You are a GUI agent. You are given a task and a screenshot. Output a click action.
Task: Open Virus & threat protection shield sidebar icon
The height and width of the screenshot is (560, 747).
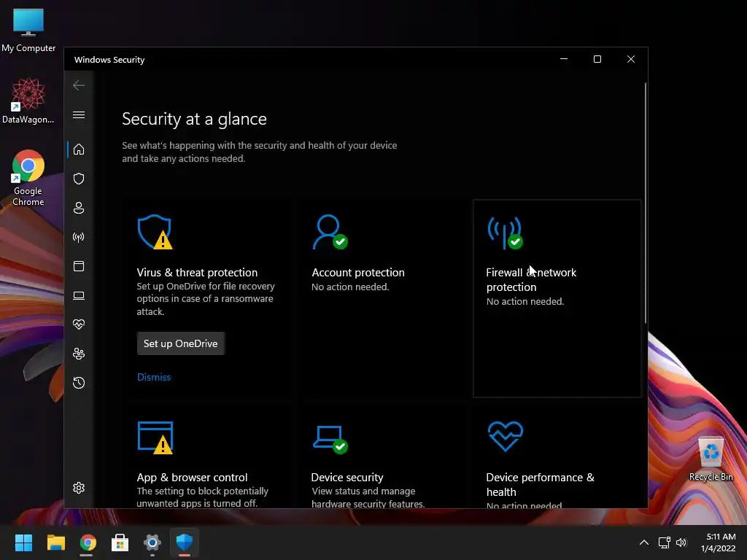point(79,179)
